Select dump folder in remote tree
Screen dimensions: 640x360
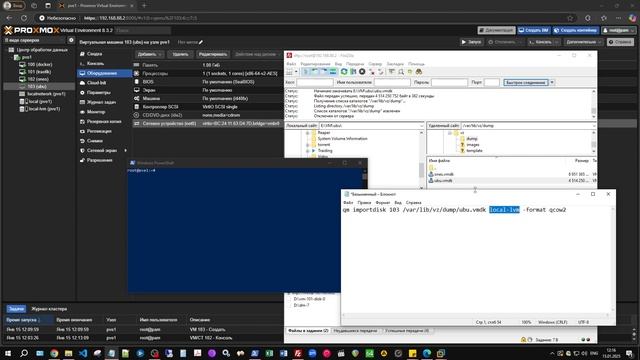coord(471,139)
